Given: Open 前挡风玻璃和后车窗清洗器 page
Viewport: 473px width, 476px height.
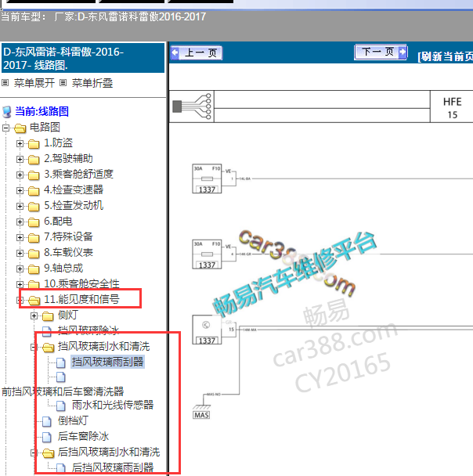Looking at the screenshot, I should pos(63,391).
